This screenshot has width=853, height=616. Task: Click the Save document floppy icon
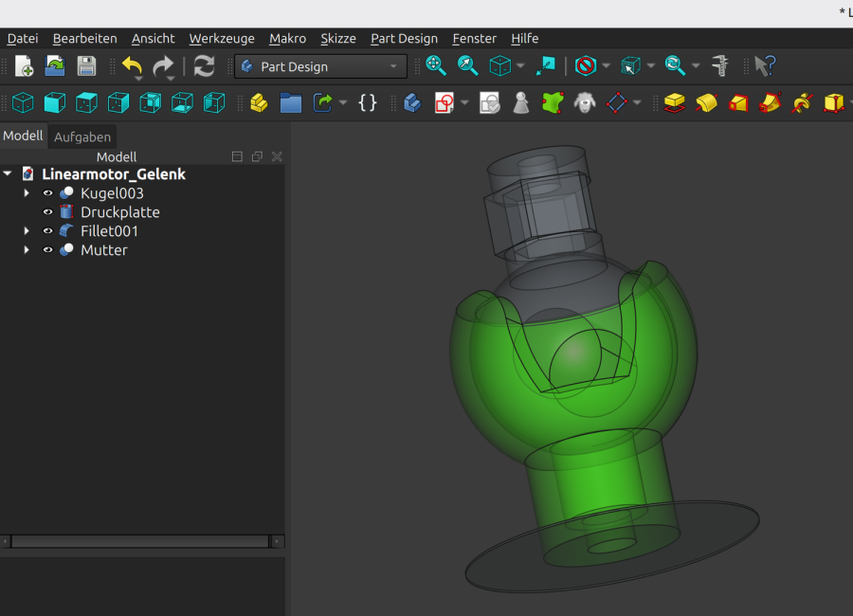86,66
